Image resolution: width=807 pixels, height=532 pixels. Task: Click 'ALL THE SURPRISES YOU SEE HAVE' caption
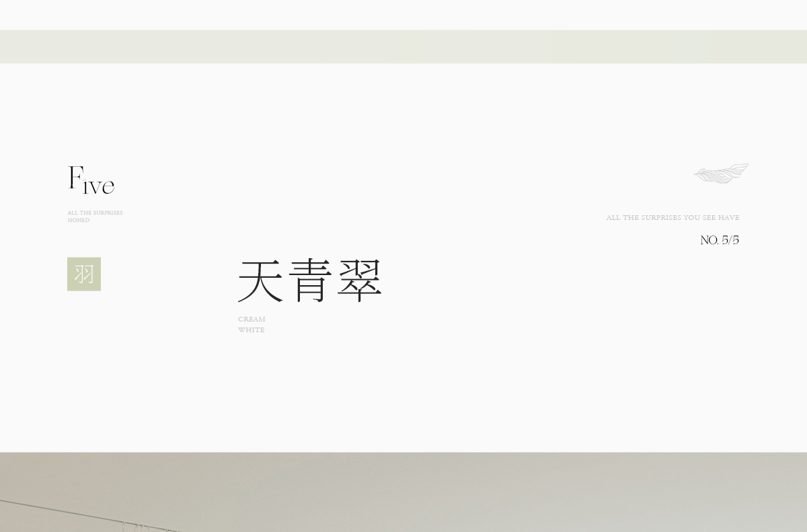pyautogui.click(x=672, y=218)
